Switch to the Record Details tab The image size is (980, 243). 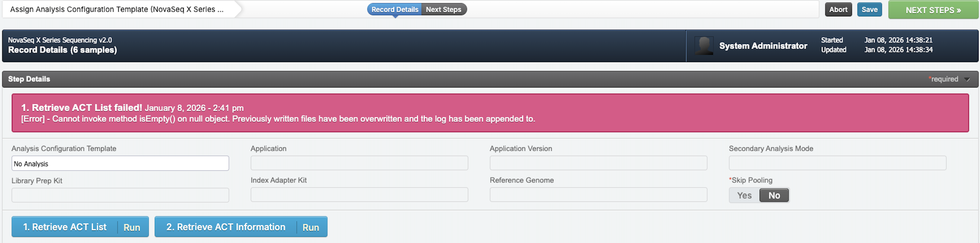click(x=394, y=9)
